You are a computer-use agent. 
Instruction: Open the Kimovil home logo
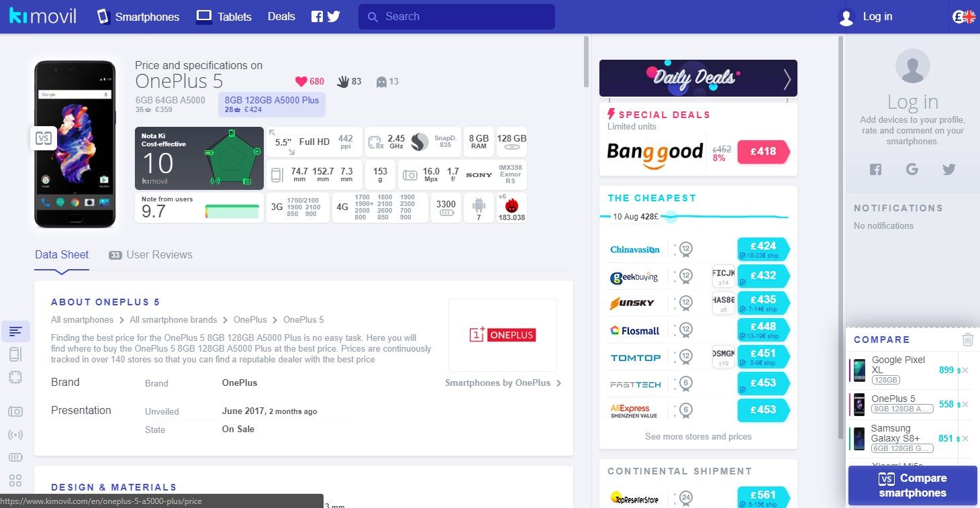(x=42, y=16)
